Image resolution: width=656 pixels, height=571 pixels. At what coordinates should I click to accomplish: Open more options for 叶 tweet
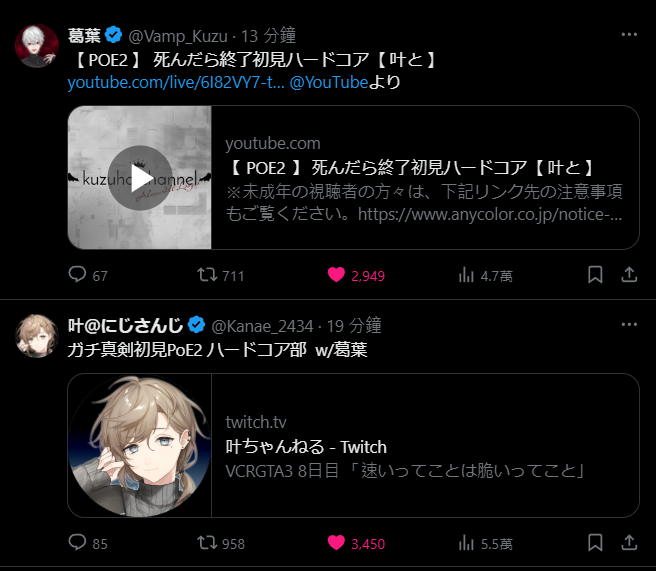coord(629,325)
